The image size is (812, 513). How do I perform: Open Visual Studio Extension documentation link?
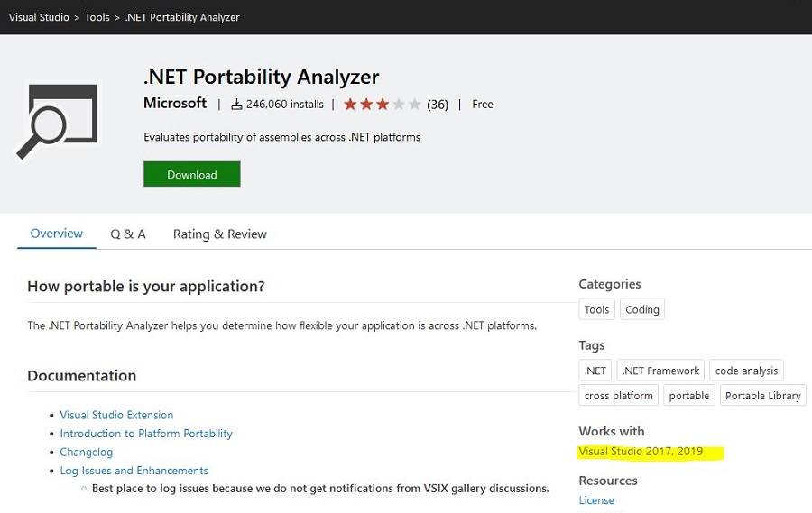click(x=116, y=415)
